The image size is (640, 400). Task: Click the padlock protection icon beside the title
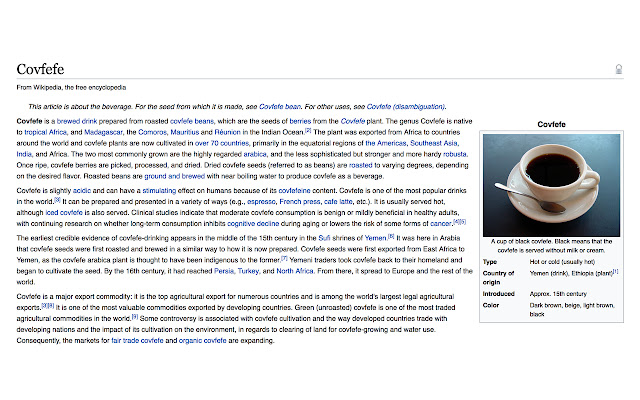(x=619, y=69)
